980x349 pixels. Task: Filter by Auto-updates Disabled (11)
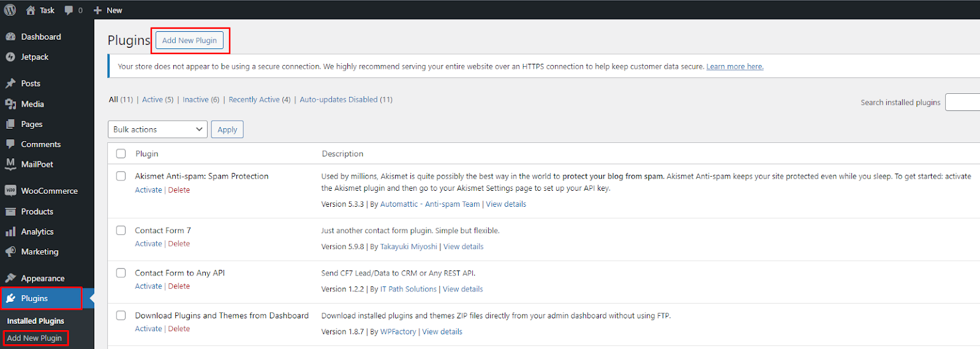pos(346,99)
